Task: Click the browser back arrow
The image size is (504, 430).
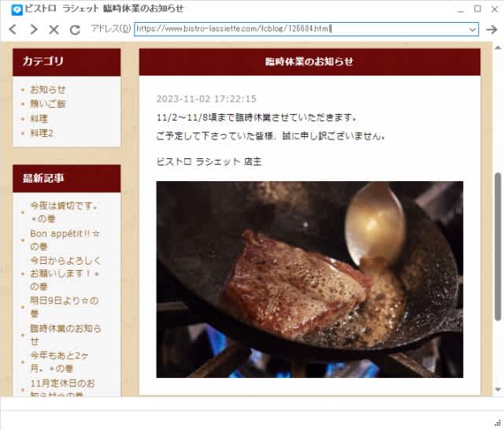Action: pyautogui.click(x=13, y=29)
